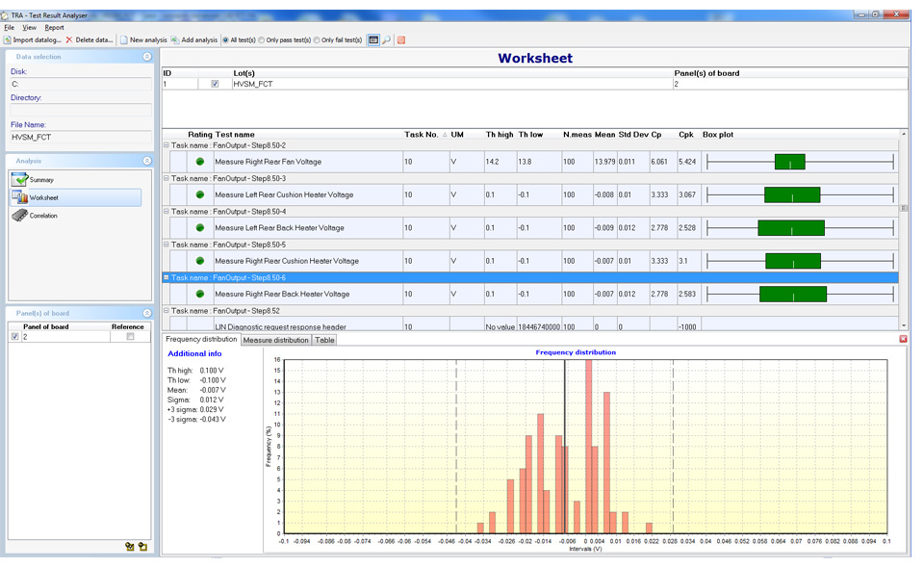This screenshot has height=568, width=924.
Task: Start a New analysis from the toolbar
Action: pyautogui.click(x=124, y=39)
